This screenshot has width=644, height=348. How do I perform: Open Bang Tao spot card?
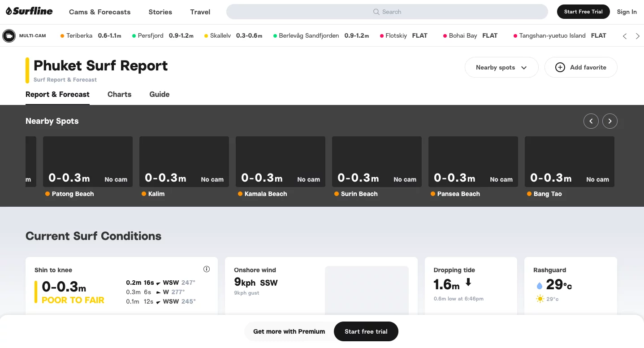click(570, 167)
